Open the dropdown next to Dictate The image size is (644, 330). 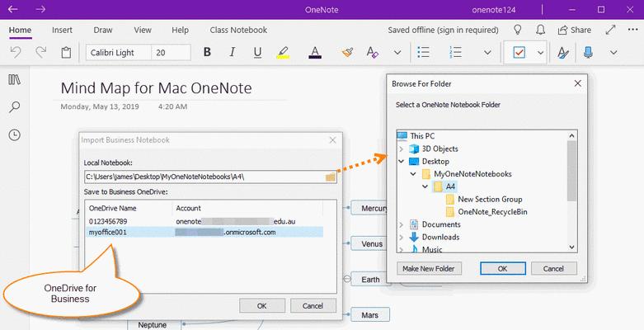click(613, 53)
